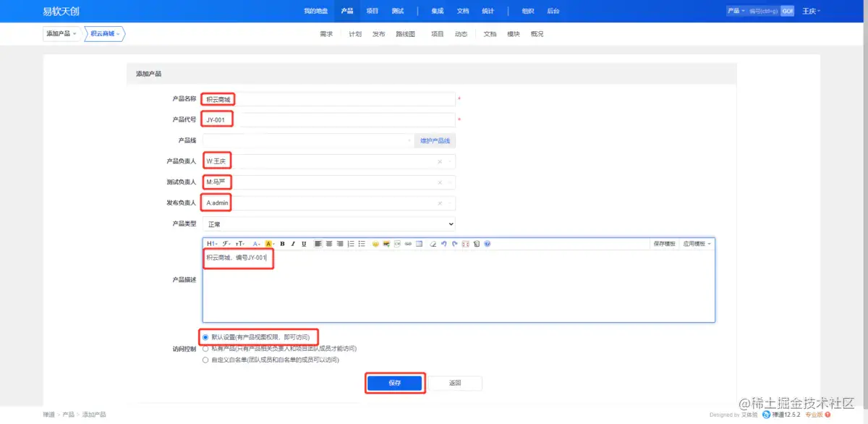Insert a hyperlink in the description
Image resolution: width=868 pixels, height=424 pixels.
tap(408, 244)
